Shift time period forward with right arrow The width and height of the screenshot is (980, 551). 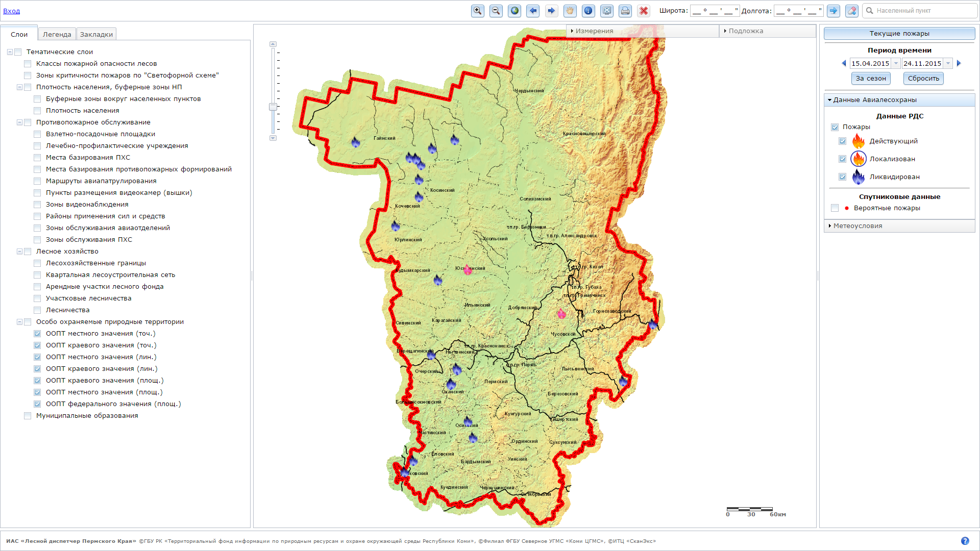point(959,63)
